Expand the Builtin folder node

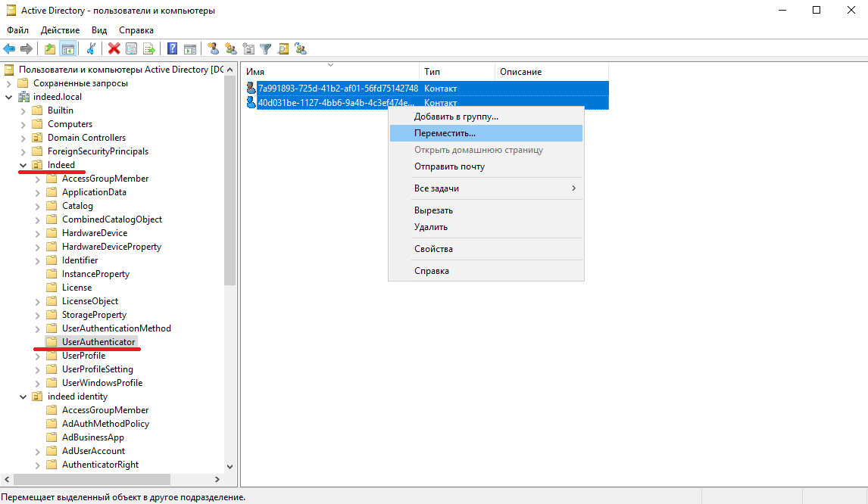point(23,110)
